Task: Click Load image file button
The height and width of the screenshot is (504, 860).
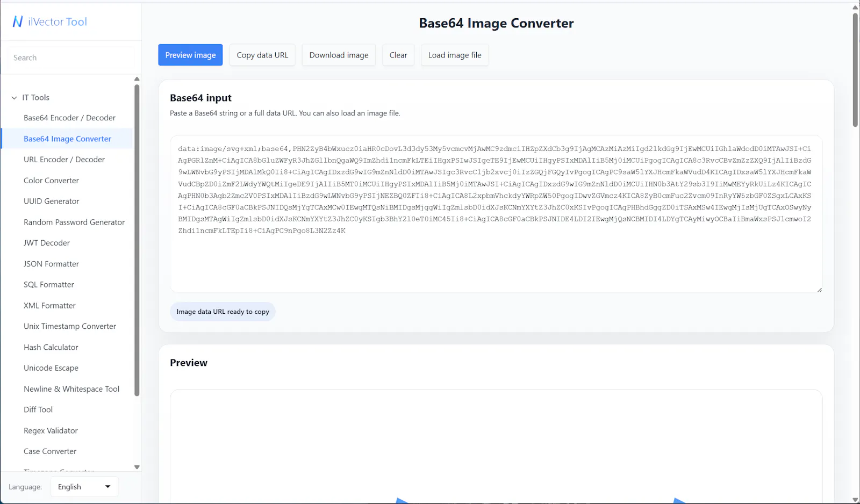Action: click(455, 55)
